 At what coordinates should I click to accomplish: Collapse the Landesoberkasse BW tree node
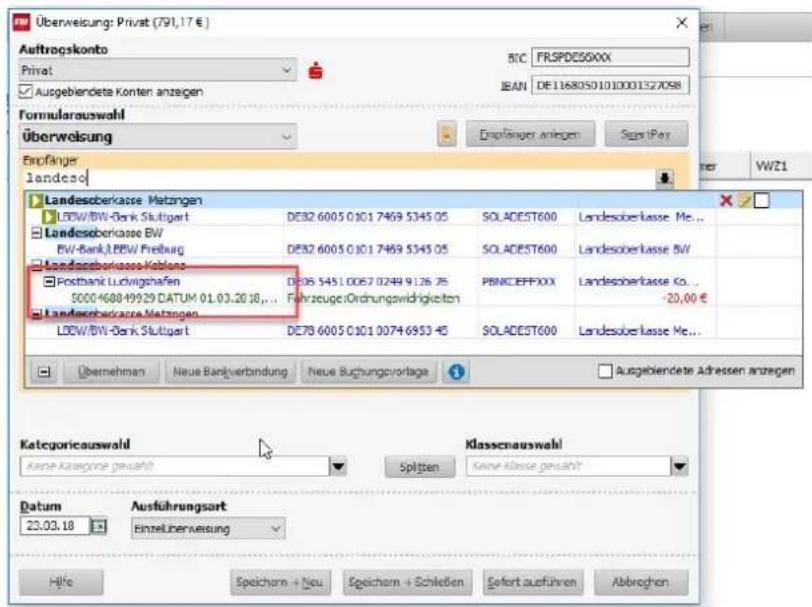pyautogui.click(x=36, y=233)
